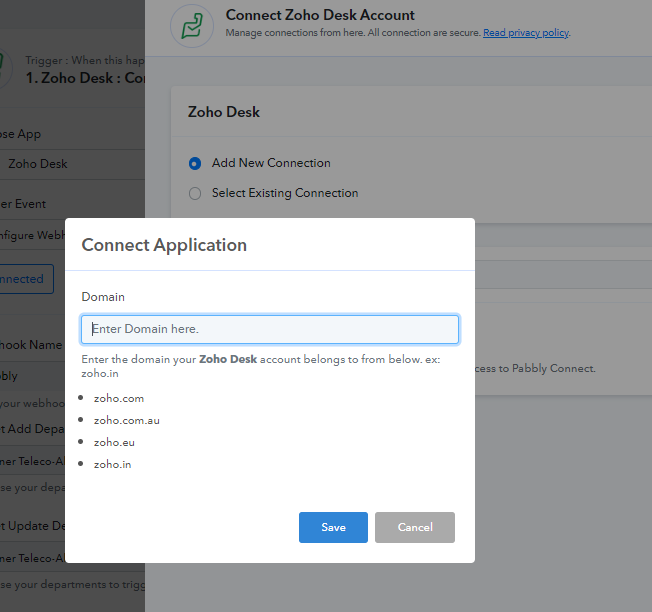Click the '1. Zoho Desk' trigger step title
Image resolution: width=652 pixels, height=612 pixels.
85,78
